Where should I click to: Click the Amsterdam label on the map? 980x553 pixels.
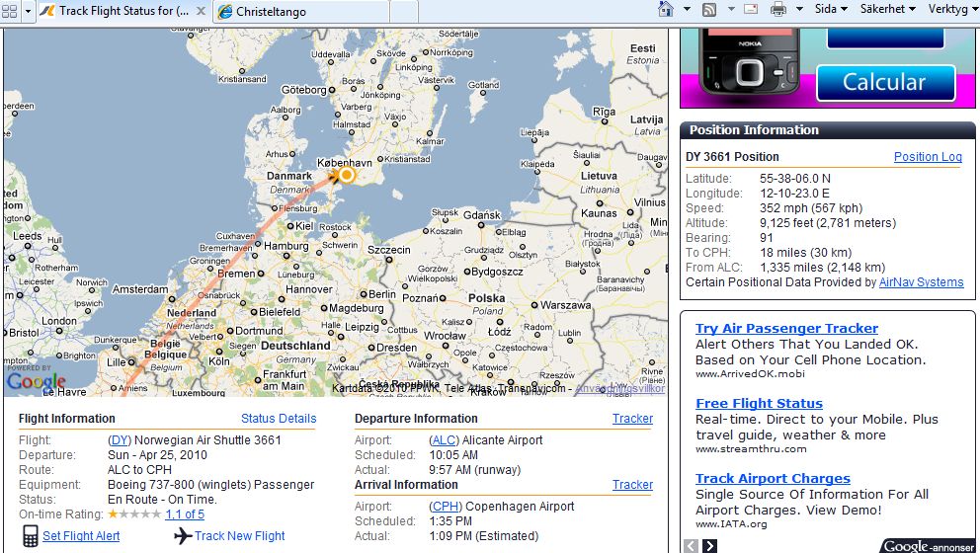[x=140, y=289]
